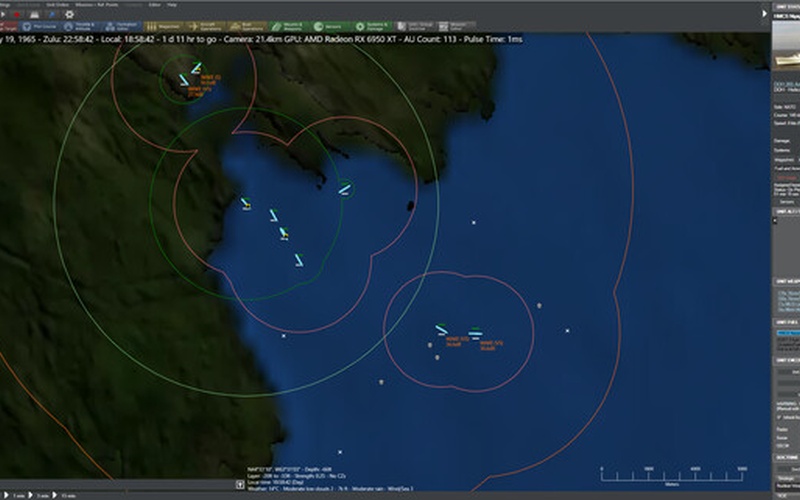The image size is (800, 500).
Task: Open the Mission Editor toolbar button
Action: (456, 26)
